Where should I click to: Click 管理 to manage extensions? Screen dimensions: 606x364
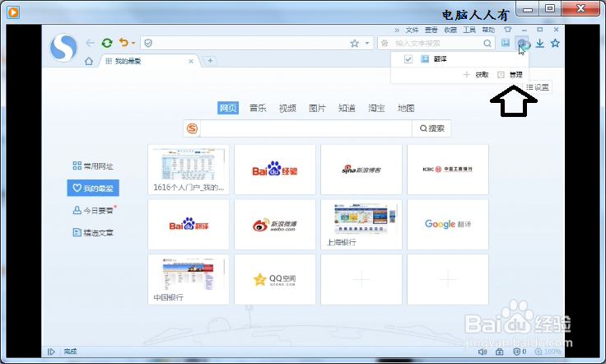[x=510, y=75]
